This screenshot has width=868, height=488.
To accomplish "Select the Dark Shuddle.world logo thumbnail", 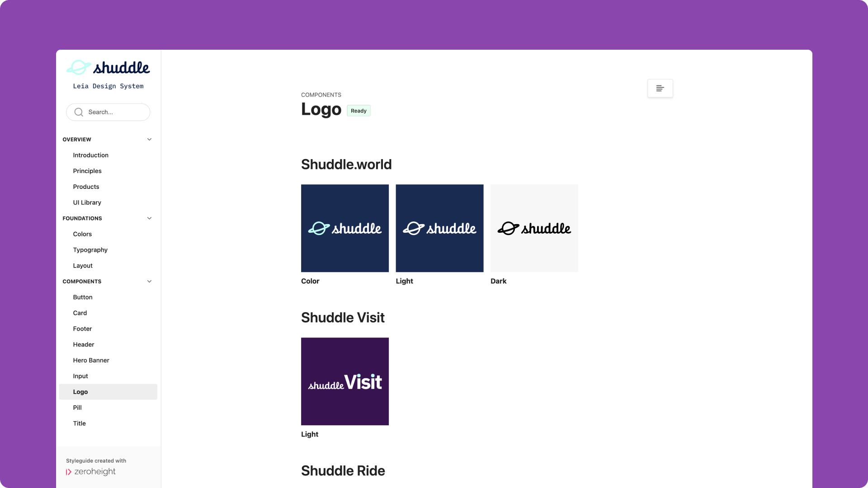I will (x=534, y=228).
